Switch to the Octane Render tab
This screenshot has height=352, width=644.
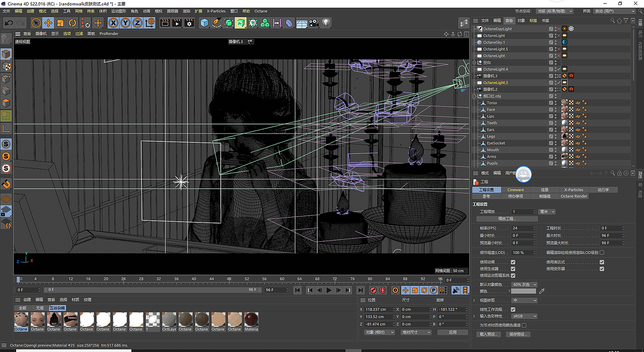pyautogui.click(x=574, y=196)
